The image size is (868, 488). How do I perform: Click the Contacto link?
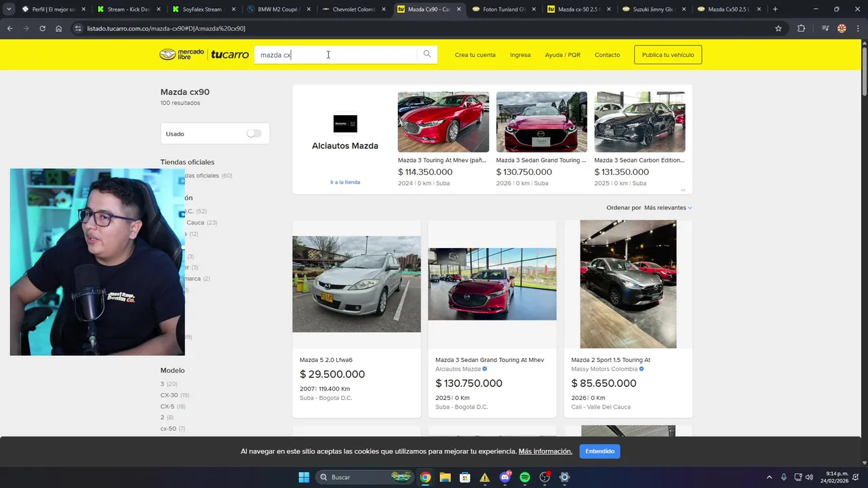607,55
